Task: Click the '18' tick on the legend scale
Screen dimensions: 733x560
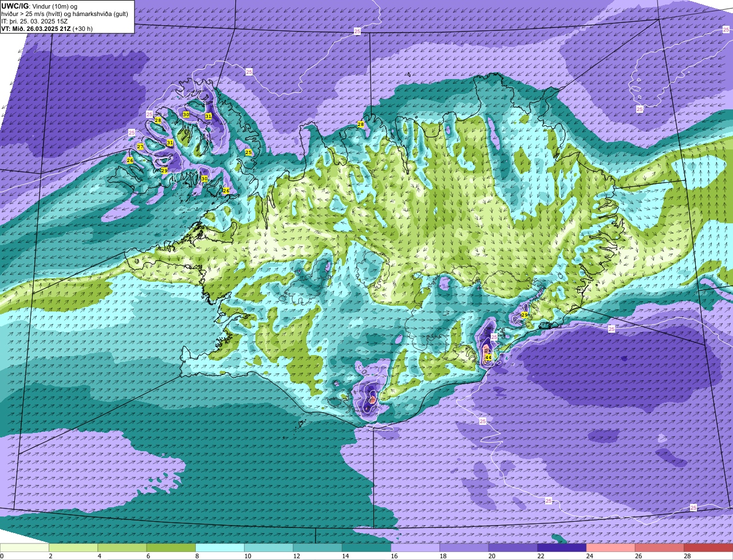Action: pyautogui.click(x=443, y=556)
